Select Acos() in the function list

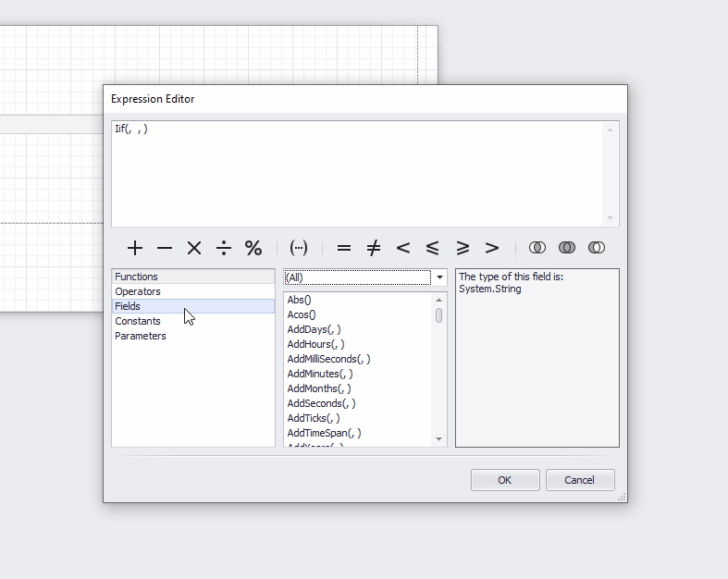tap(357, 314)
